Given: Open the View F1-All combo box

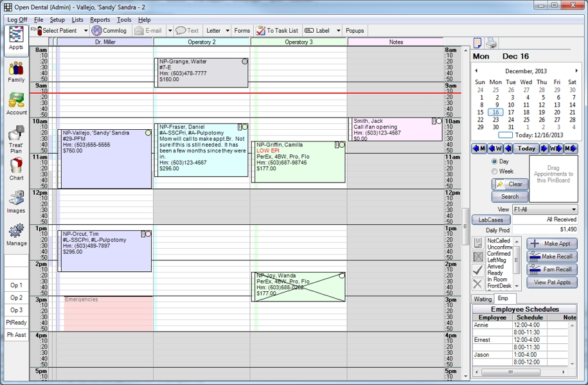Looking at the screenshot, I should point(545,210).
